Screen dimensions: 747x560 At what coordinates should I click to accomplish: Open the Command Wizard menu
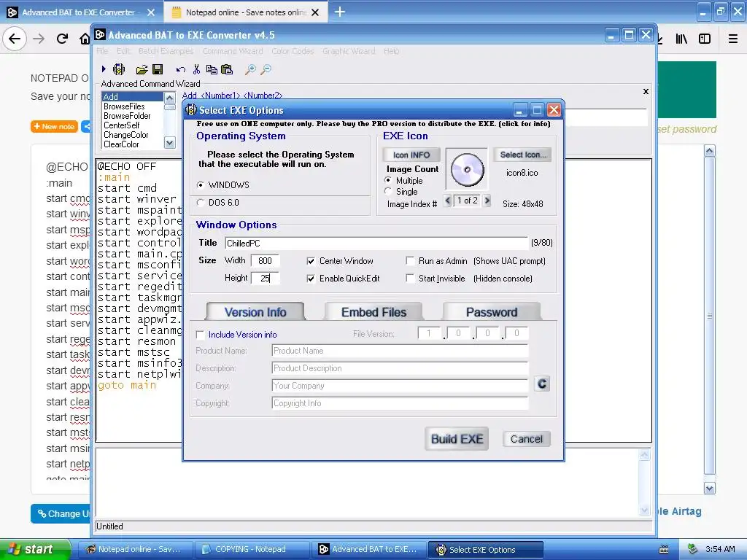click(233, 51)
